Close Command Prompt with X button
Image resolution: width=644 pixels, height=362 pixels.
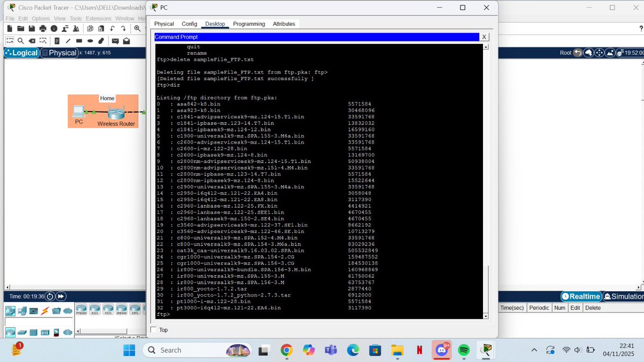point(484,37)
